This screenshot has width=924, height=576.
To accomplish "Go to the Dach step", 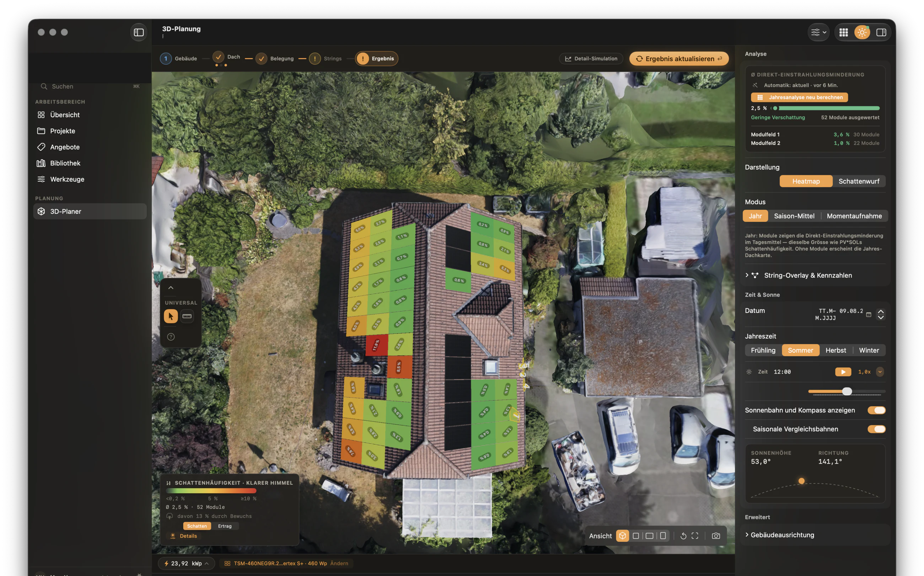I will pos(226,57).
